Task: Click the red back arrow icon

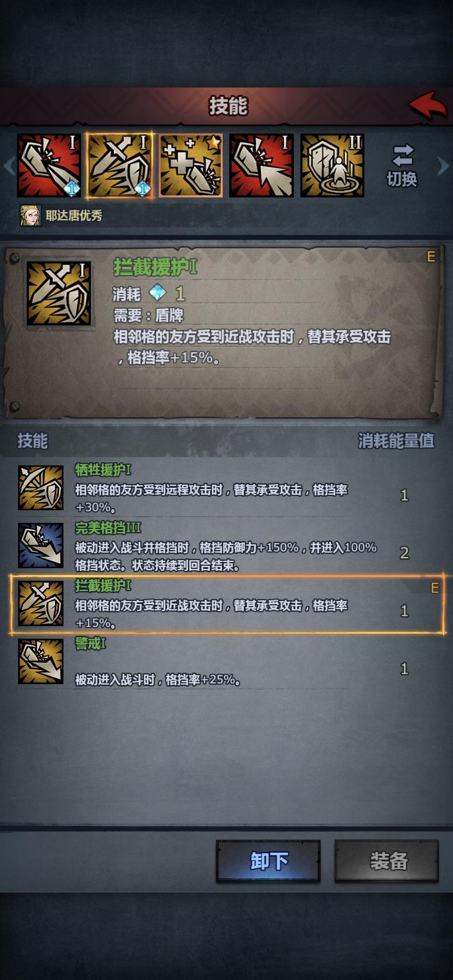Action: (428, 105)
